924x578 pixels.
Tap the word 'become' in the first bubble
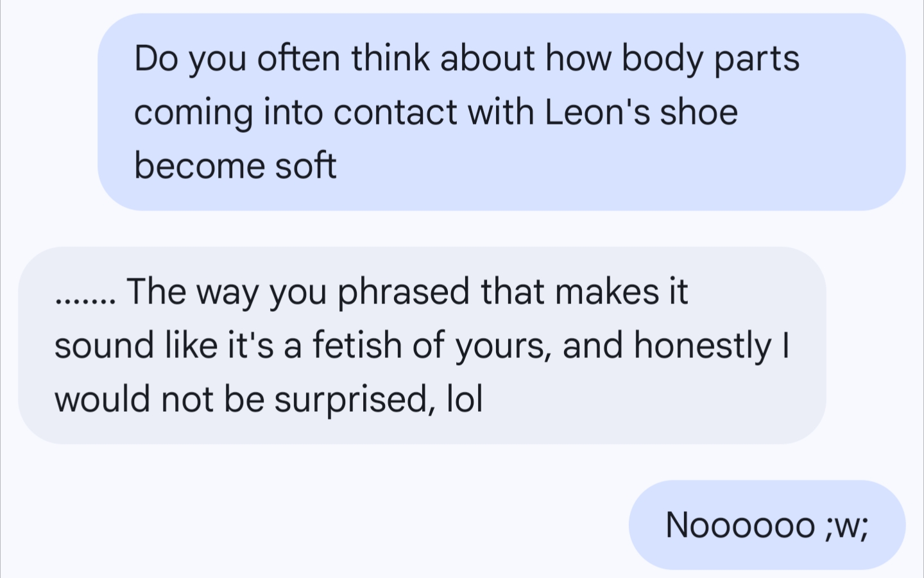(x=199, y=166)
